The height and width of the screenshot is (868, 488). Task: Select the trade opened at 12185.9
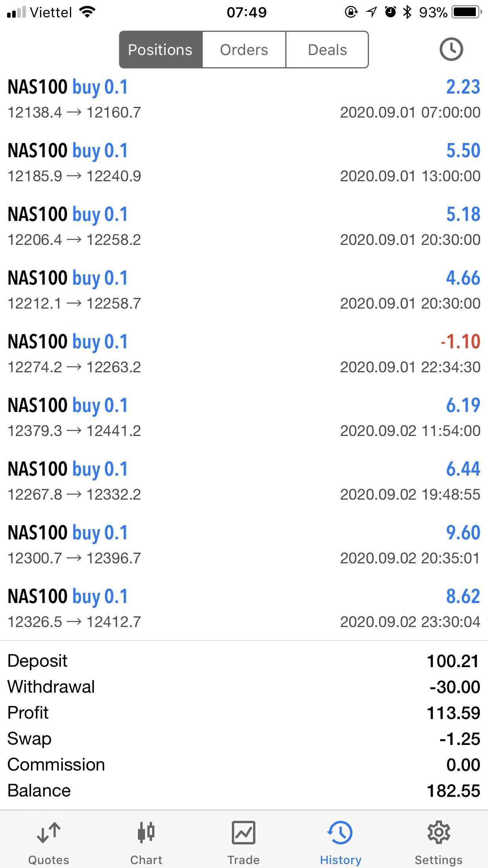tap(244, 163)
